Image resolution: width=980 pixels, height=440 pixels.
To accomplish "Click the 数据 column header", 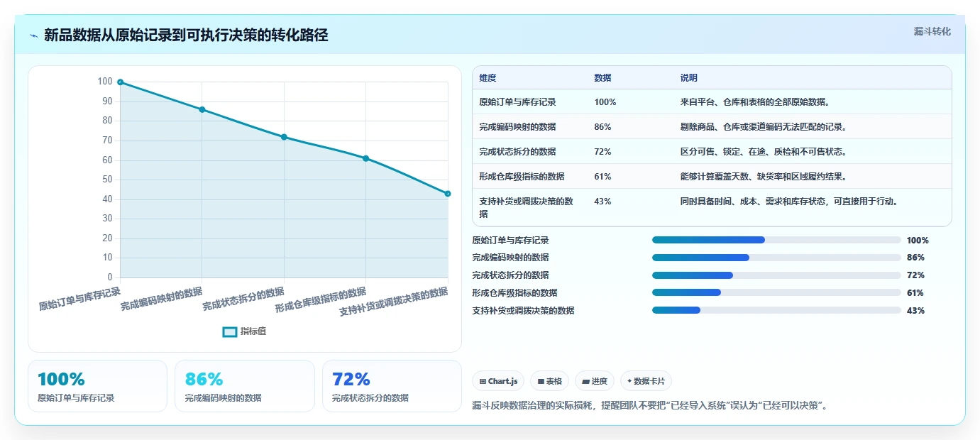I will point(602,78).
